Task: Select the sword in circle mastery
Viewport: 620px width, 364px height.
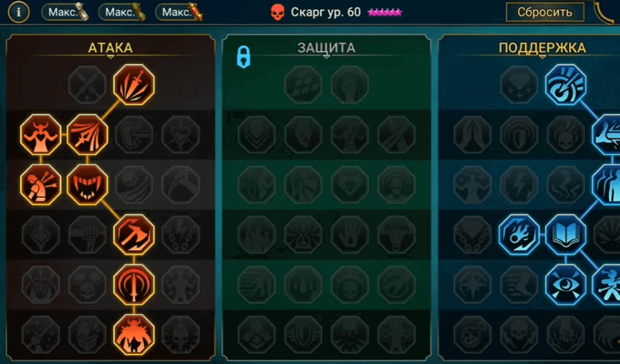Action: 134,285
